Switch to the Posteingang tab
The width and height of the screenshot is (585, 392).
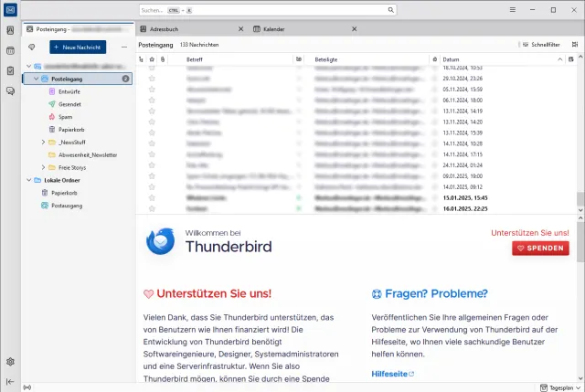tap(79, 28)
